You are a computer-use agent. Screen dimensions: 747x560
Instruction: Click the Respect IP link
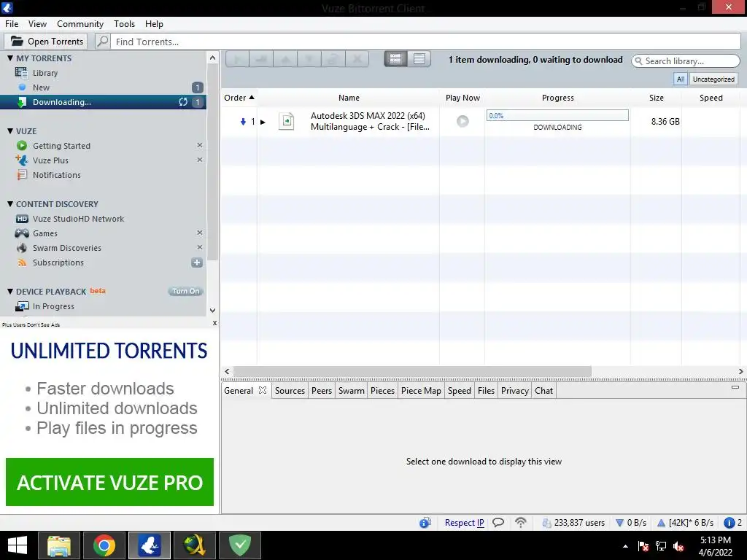coord(464,522)
